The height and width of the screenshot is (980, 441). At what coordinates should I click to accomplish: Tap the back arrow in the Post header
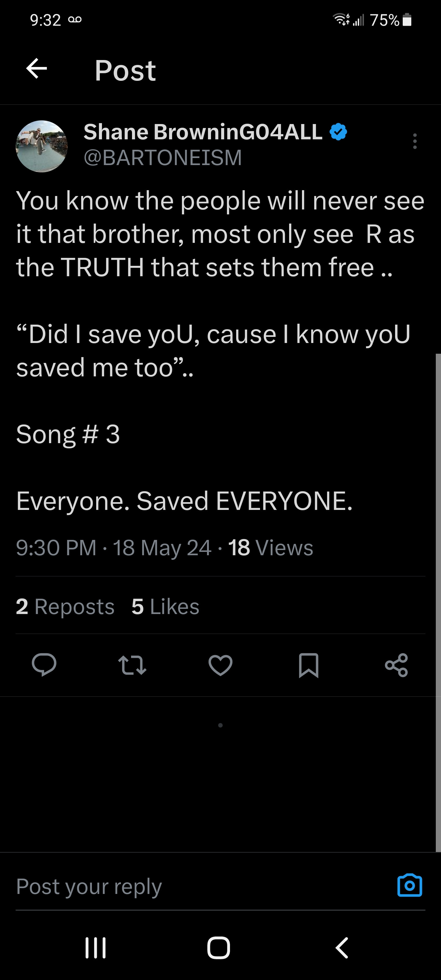coord(36,69)
